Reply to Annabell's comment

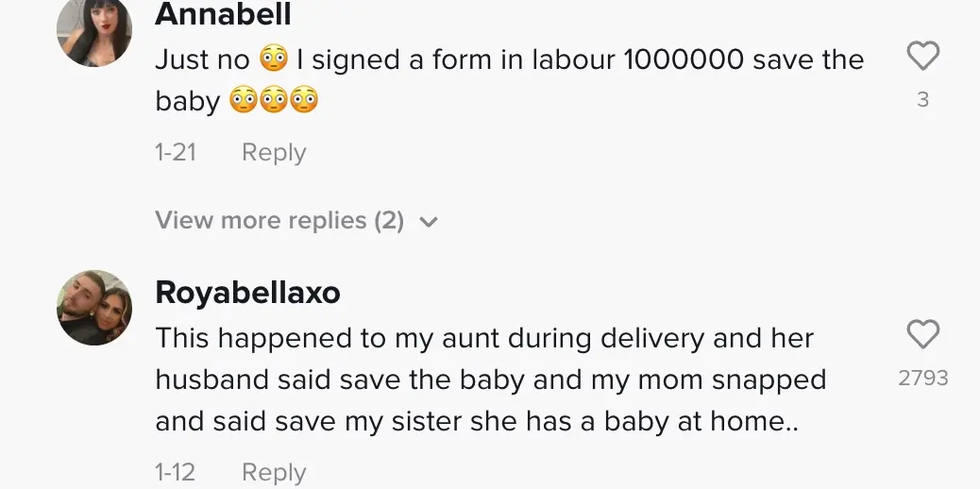coord(274,152)
